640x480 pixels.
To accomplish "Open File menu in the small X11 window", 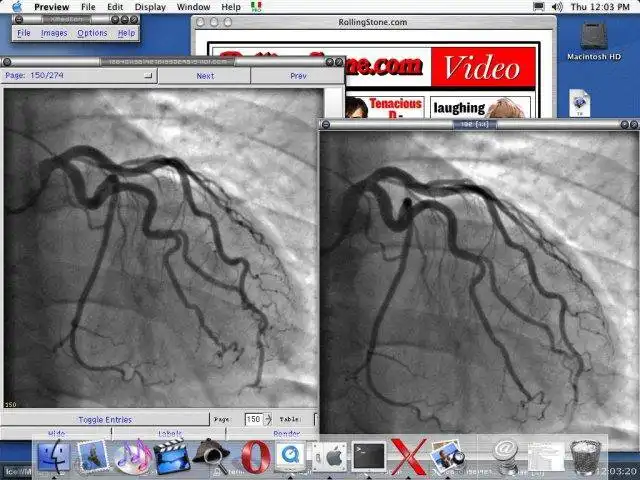I will pyautogui.click(x=24, y=33).
